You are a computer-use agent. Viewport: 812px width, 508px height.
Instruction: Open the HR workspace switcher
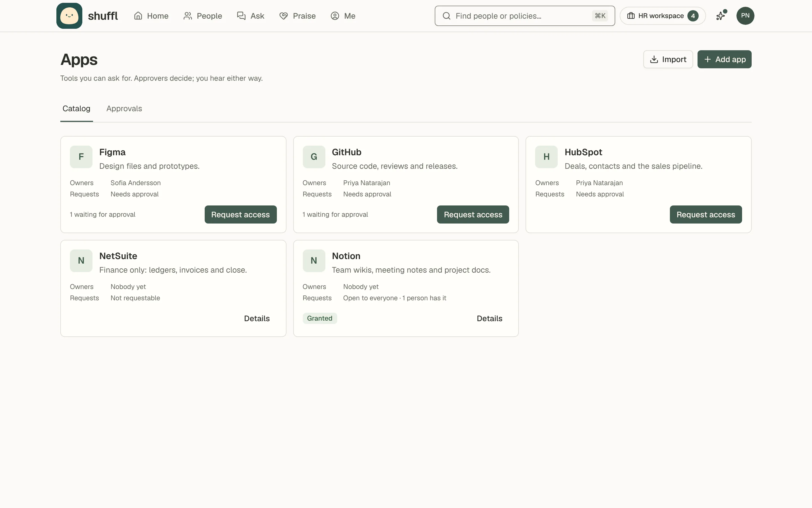pos(662,16)
